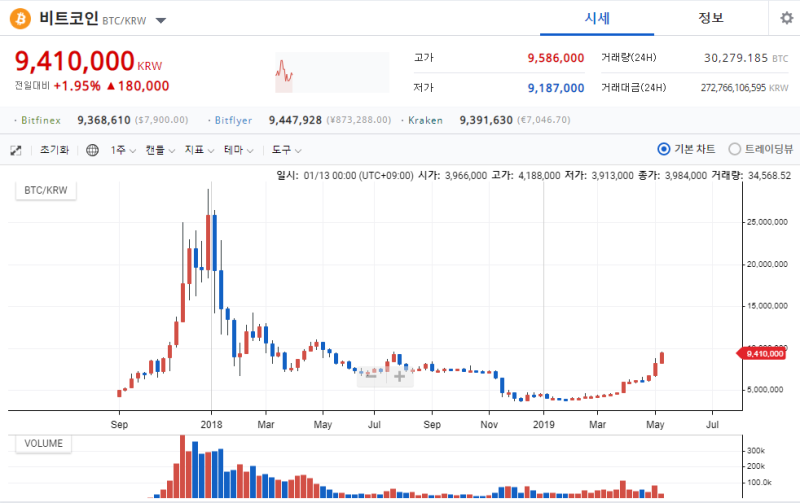
Task: Open the BTC/KRW market selector arrow
Action: click(161, 21)
